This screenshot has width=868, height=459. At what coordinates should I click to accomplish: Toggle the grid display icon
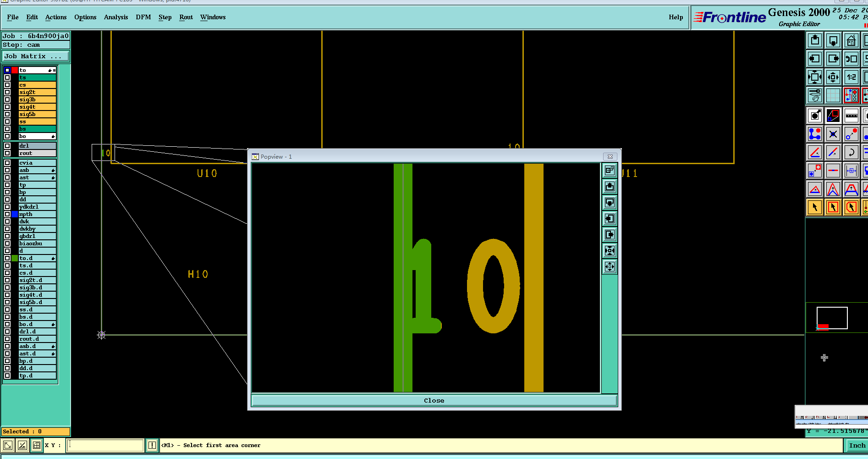(833, 95)
